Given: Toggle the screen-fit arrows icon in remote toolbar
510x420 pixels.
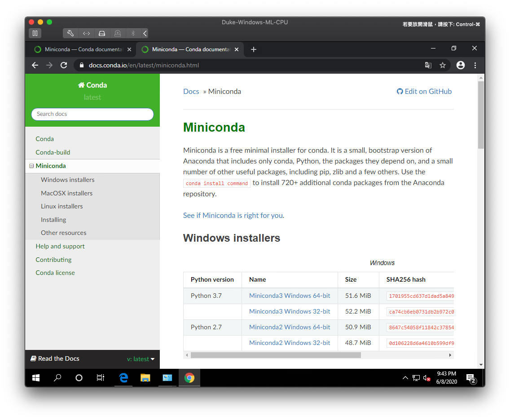Looking at the screenshot, I should (x=86, y=33).
